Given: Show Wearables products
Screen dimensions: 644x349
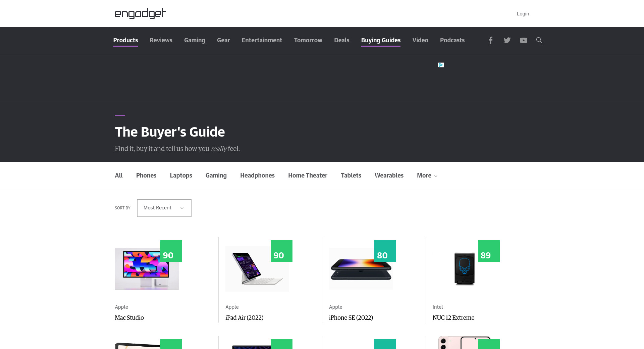Looking at the screenshot, I should coord(389,176).
